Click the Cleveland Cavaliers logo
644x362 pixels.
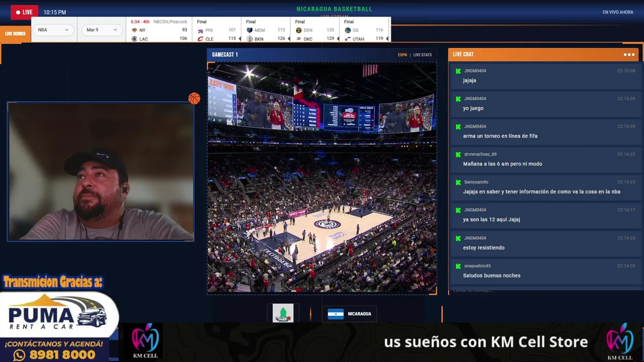pyautogui.click(x=200, y=39)
